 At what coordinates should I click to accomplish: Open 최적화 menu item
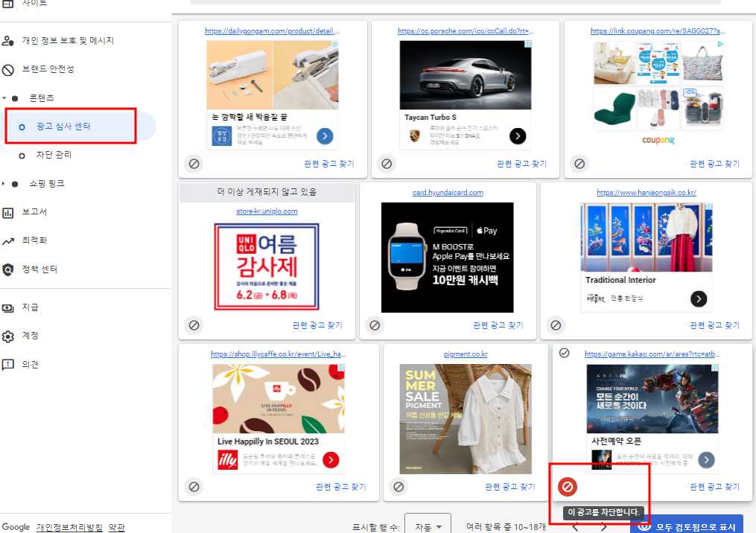(x=35, y=240)
